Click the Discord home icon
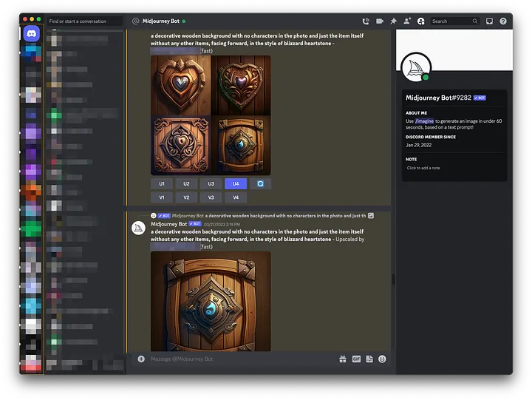This screenshot has height=400, width=532. coord(32,33)
